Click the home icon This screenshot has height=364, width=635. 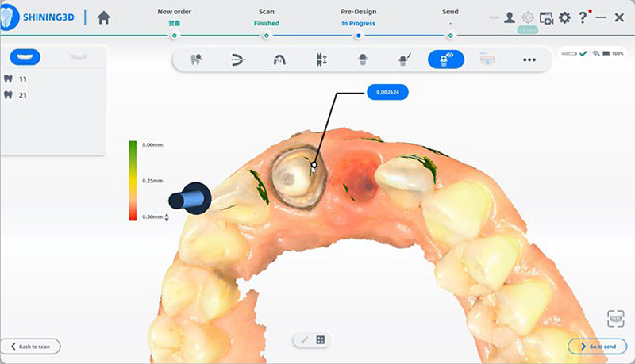coord(103,17)
